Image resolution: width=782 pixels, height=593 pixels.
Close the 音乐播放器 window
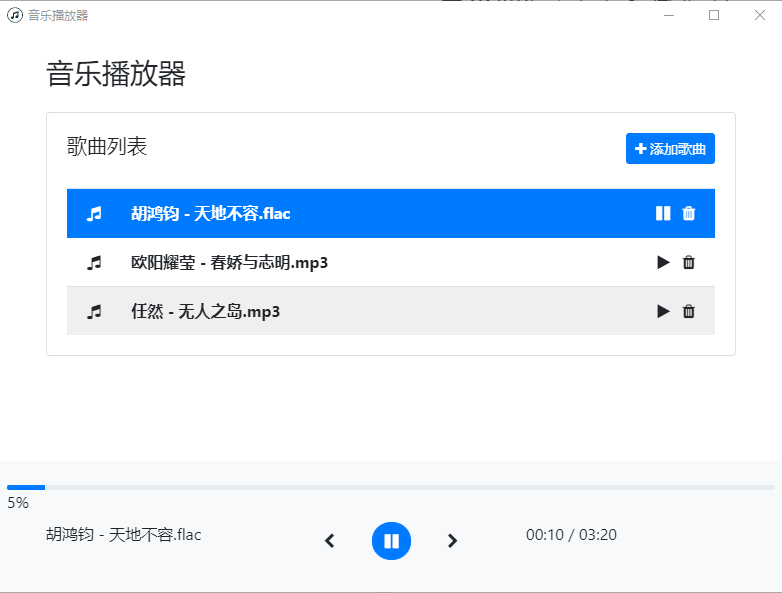click(760, 15)
